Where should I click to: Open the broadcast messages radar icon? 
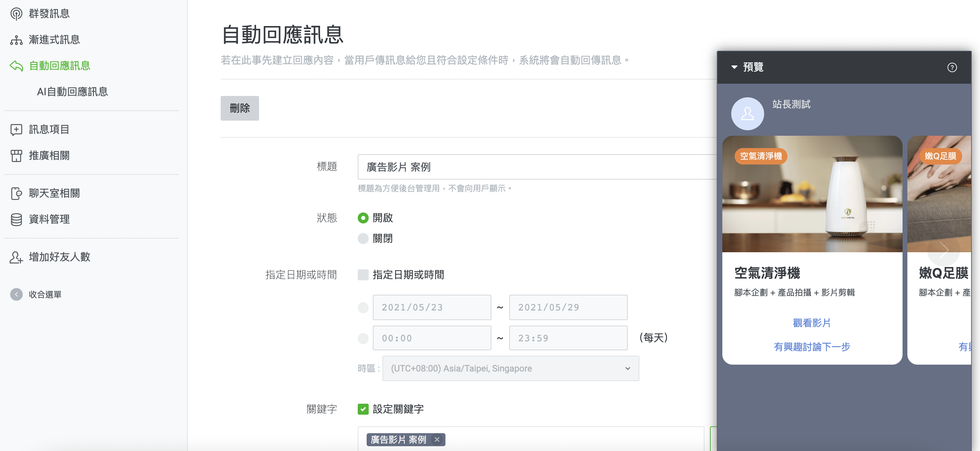pyautogui.click(x=16, y=14)
